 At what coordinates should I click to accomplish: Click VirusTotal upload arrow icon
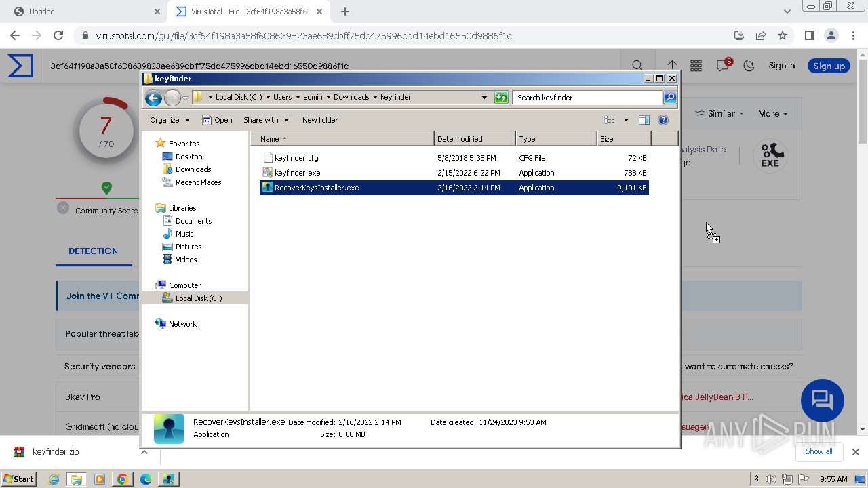point(672,65)
